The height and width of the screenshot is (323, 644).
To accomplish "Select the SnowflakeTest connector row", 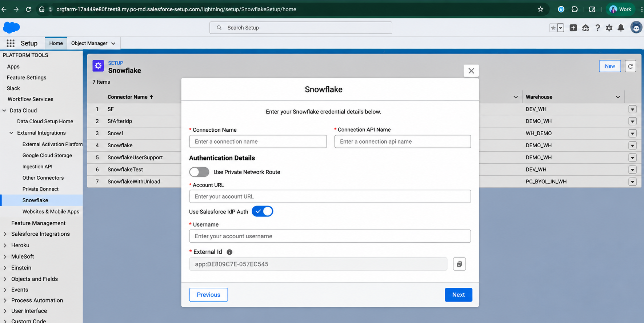I will [125, 170].
